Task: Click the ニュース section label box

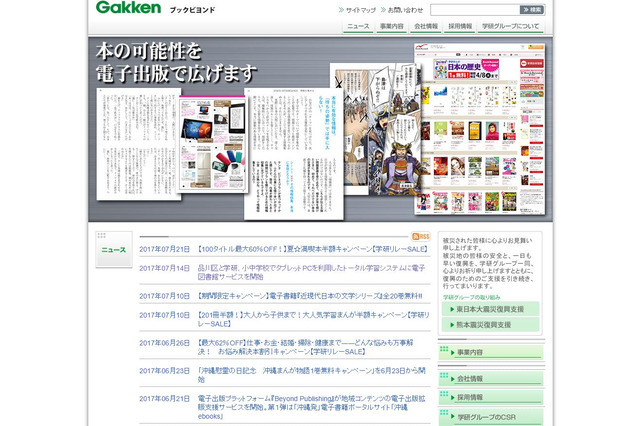Action: [x=114, y=249]
